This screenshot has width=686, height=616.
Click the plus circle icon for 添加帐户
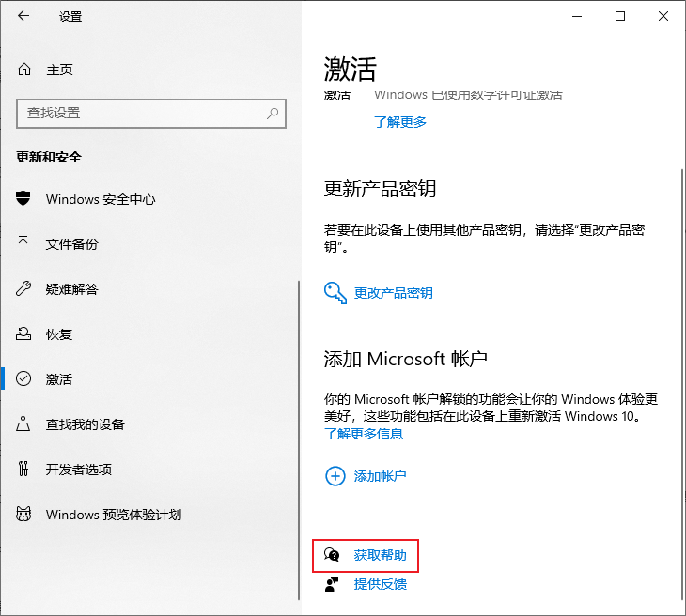pos(335,476)
